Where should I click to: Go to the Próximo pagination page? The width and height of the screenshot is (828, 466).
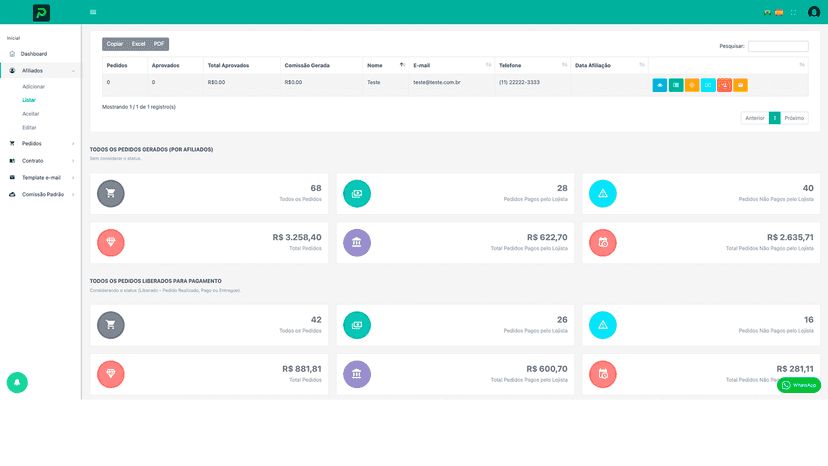pos(794,118)
